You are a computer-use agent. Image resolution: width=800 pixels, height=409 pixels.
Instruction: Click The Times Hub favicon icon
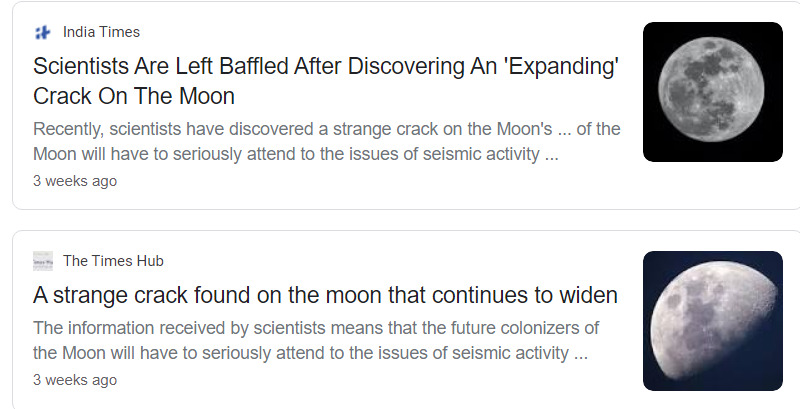[42, 261]
